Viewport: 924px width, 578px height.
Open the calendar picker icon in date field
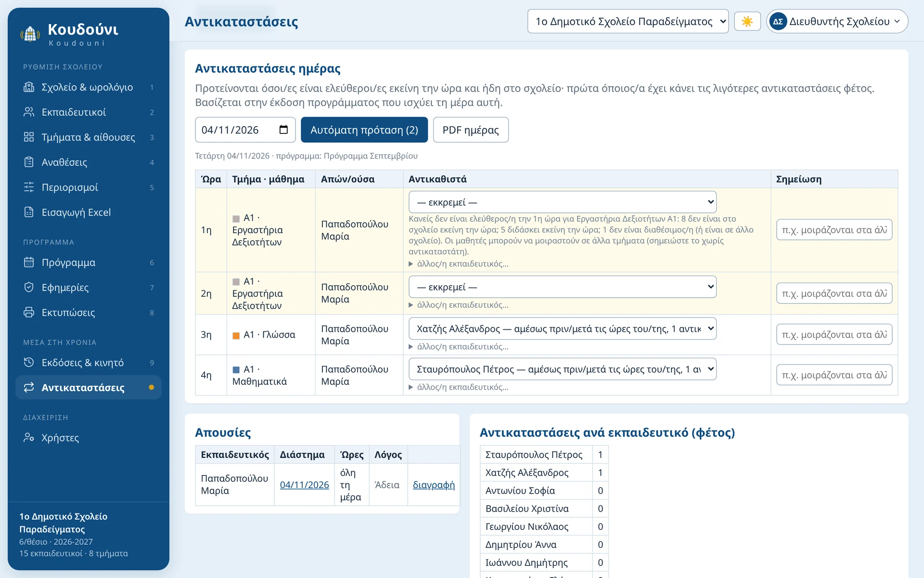[x=283, y=130]
